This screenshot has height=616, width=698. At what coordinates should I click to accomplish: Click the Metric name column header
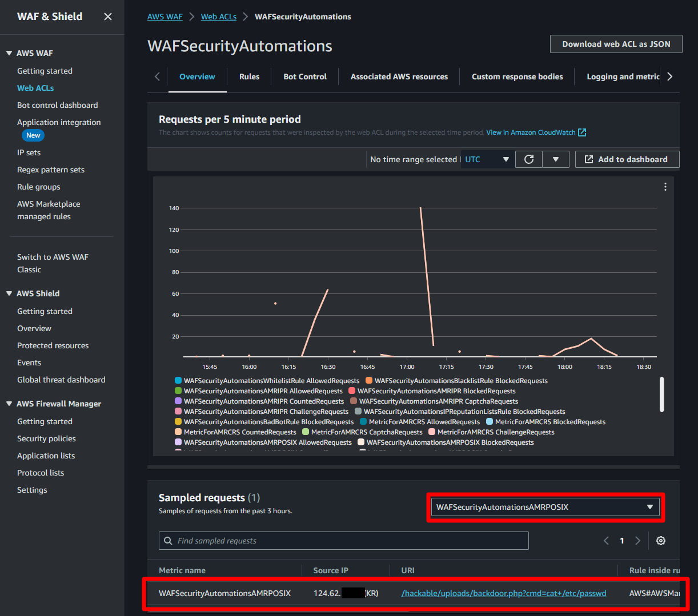[x=182, y=570]
